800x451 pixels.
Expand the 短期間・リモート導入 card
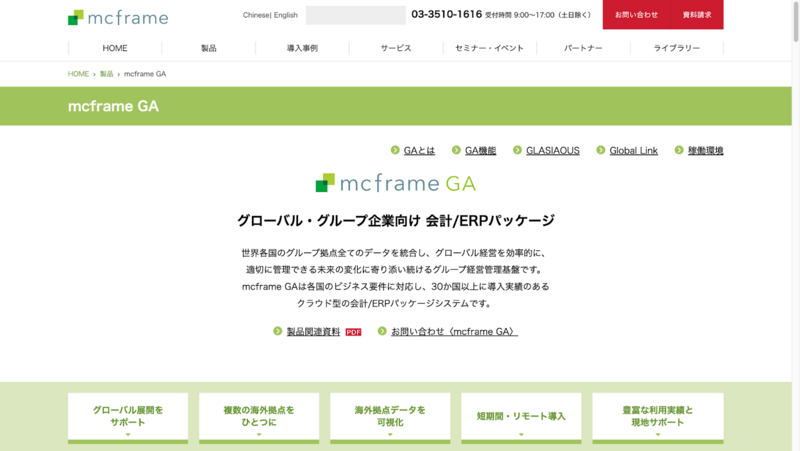click(521, 417)
